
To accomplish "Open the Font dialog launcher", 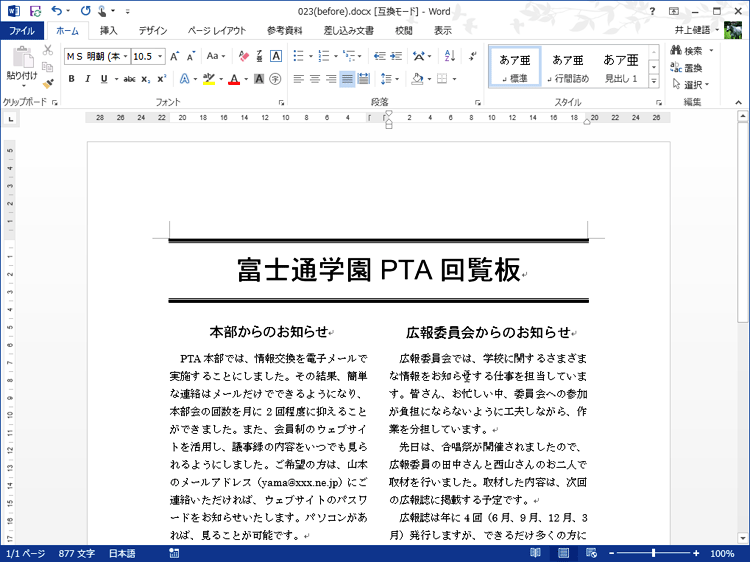I will point(281,102).
